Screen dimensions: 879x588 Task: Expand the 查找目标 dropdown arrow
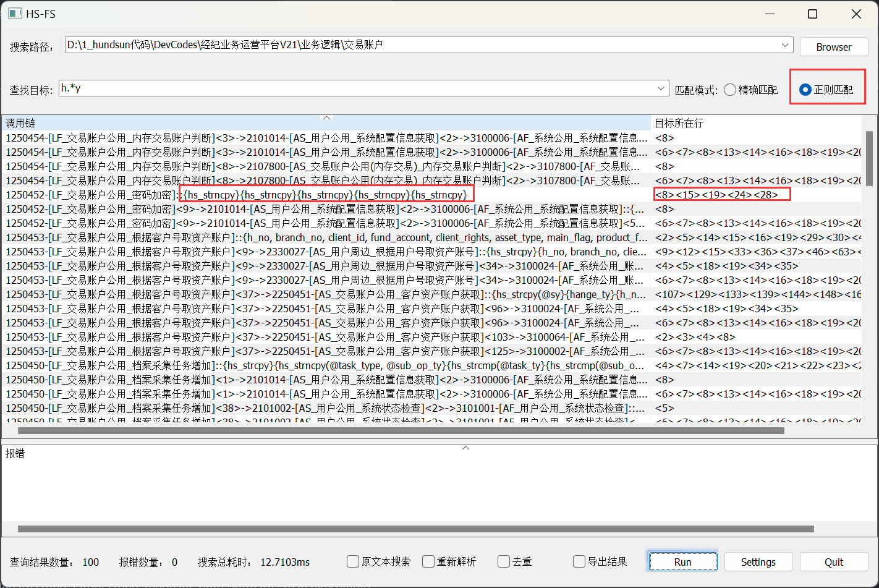coord(662,89)
